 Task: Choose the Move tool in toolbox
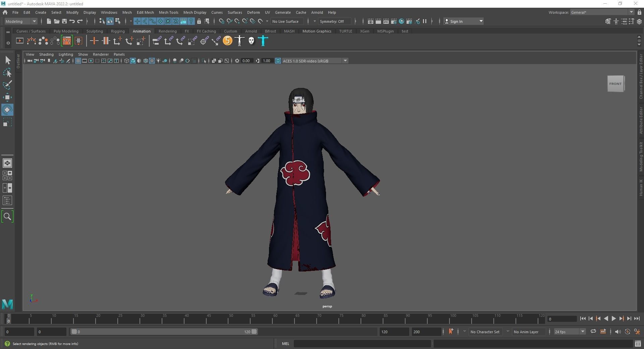click(x=7, y=97)
